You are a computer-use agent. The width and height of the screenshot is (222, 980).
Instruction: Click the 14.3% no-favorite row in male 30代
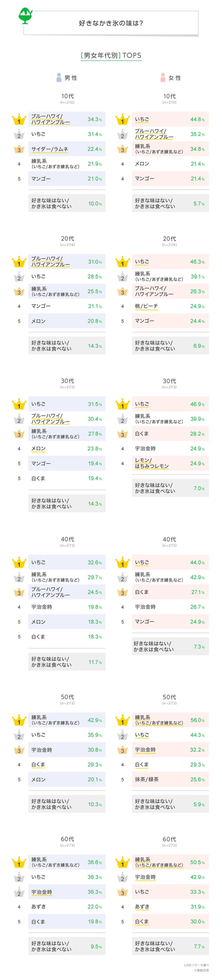point(67,503)
